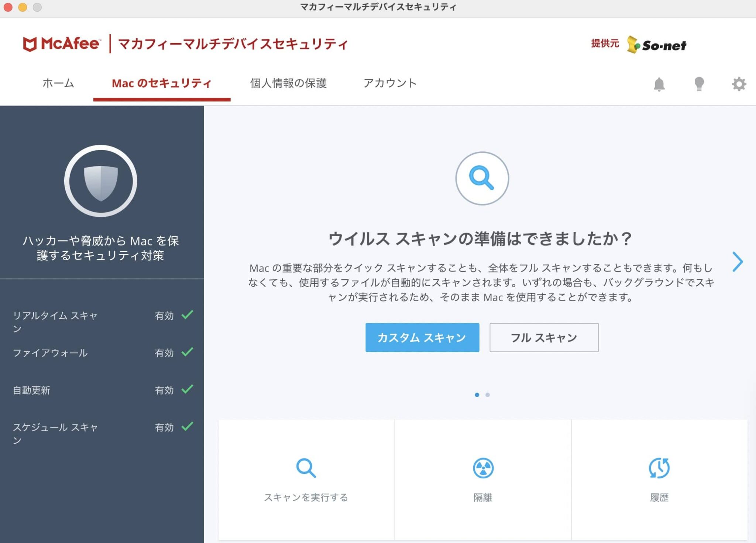Screen dimensions: 756x543
Task: Click 有効 status beside 自動更新
Action: pyautogui.click(x=164, y=390)
